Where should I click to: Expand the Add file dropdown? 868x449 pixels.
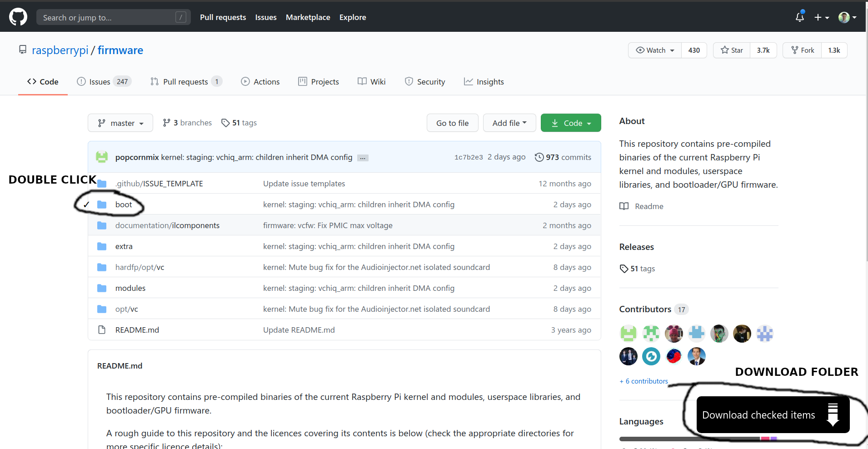509,123
